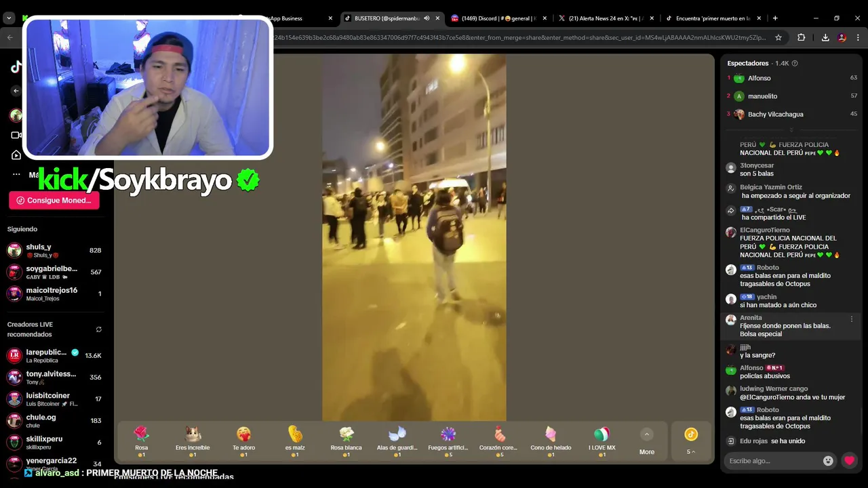Click ludwing Werner cango username

click(x=774, y=389)
